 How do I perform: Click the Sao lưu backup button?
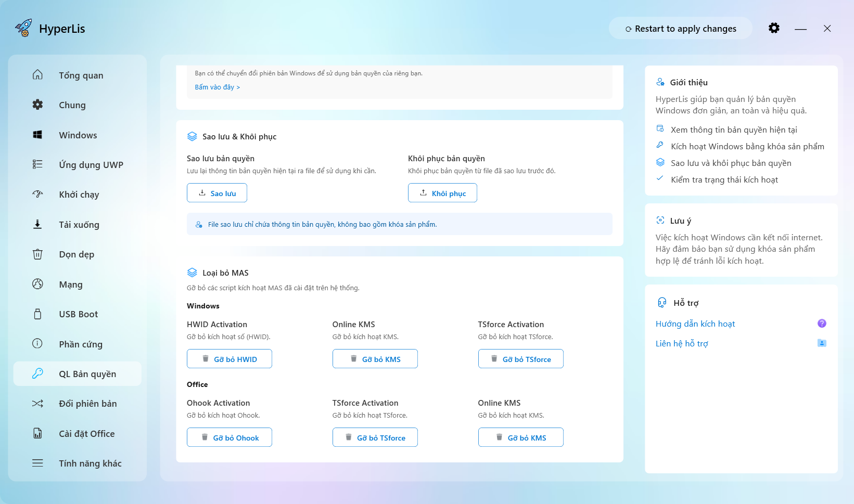(x=216, y=193)
